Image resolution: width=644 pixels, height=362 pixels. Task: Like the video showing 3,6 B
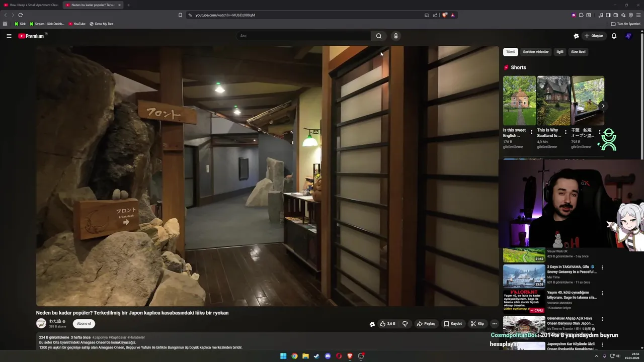coord(388,324)
